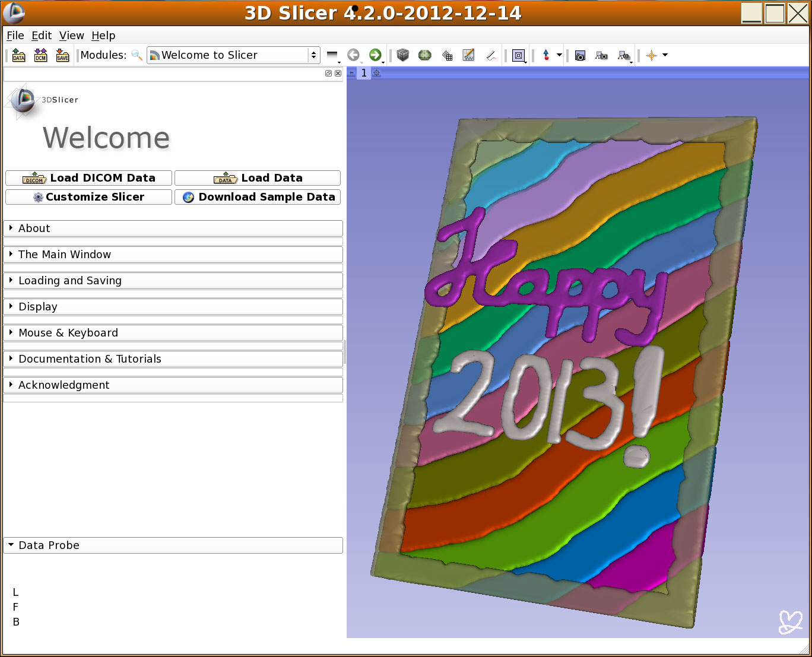Open the View menu
The image size is (812, 657).
pos(71,36)
